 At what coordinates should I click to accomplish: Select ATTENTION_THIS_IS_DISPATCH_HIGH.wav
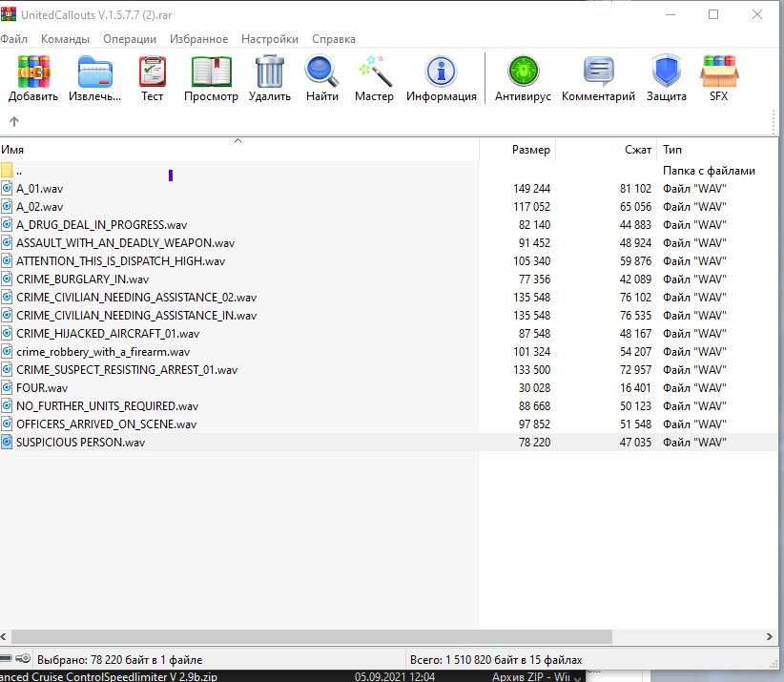point(120,261)
